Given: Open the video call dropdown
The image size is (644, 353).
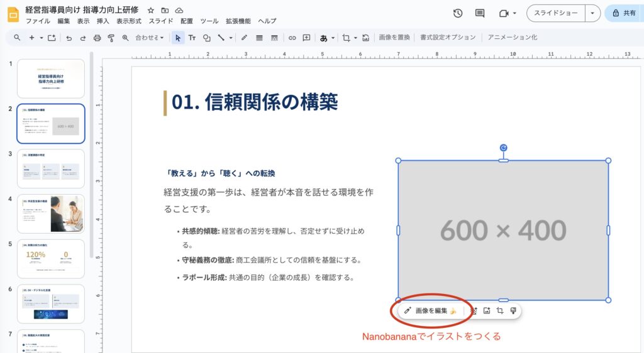Looking at the screenshot, I should click(x=508, y=13).
